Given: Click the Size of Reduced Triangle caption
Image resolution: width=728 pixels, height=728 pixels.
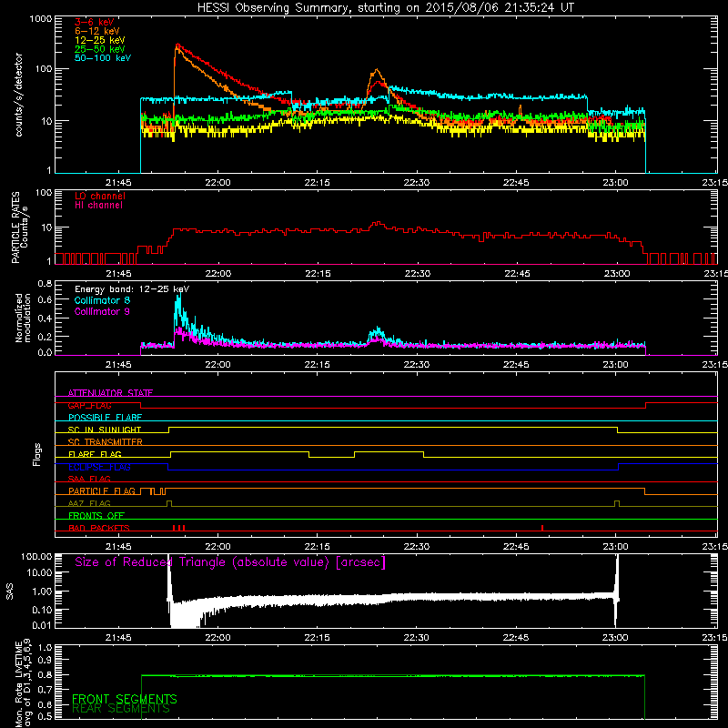Looking at the screenshot, I should pos(230,562).
